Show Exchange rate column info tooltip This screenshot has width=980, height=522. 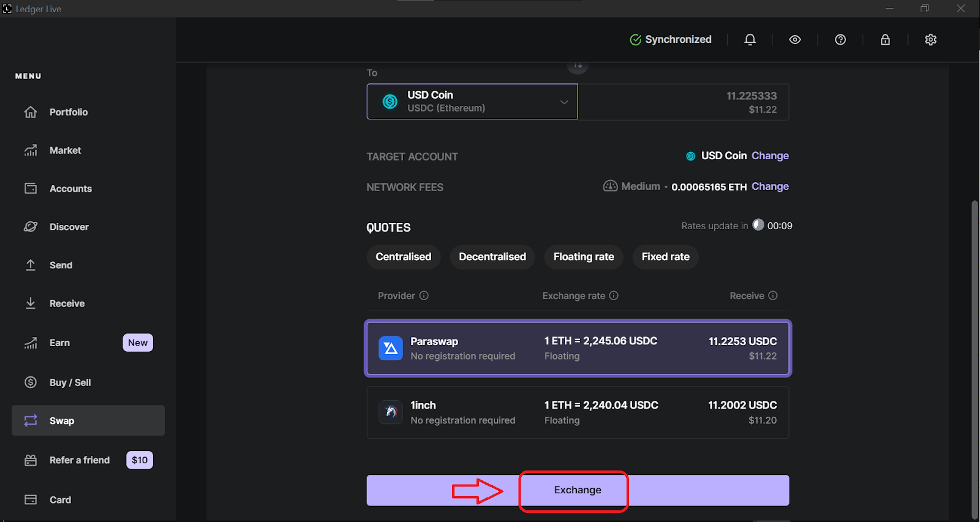[x=614, y=295]
